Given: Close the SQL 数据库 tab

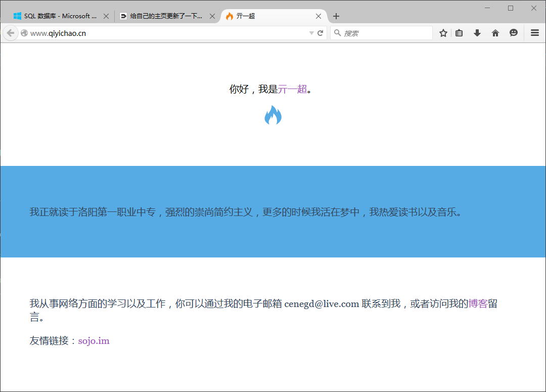Looking at the screenshot, I should click(106, 16).
